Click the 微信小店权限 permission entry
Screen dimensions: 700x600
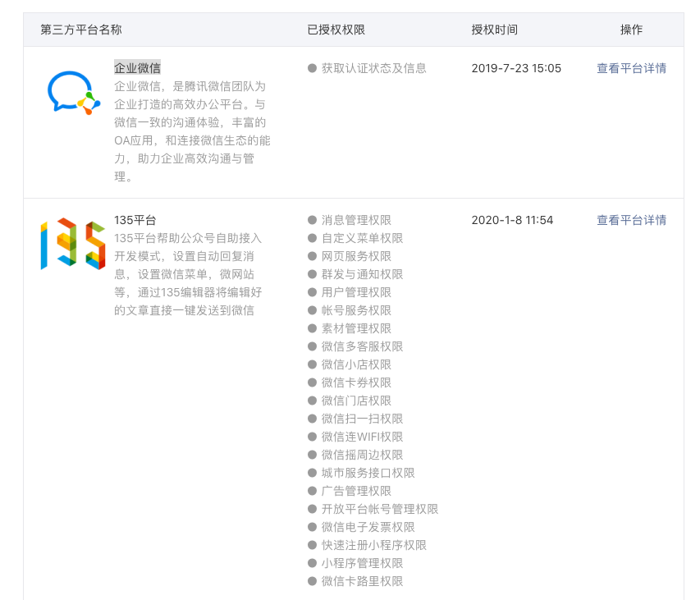[350, 364]
